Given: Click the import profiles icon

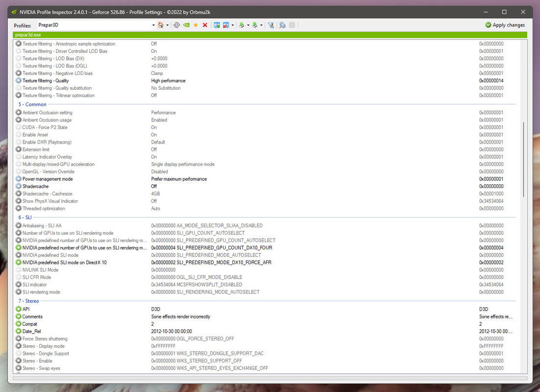Looking at the screenshot, I should click(x=255, y=25).
